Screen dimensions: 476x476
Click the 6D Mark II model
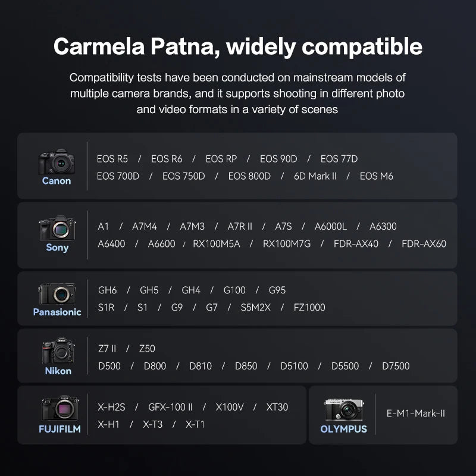click(315, 176)
